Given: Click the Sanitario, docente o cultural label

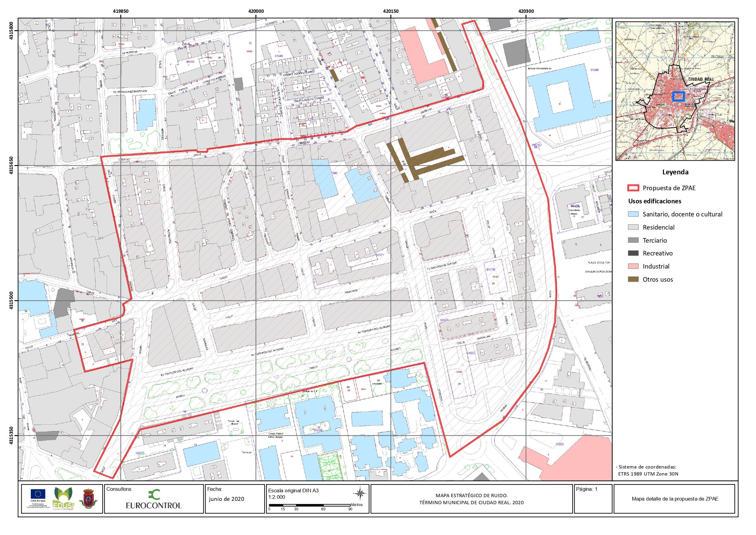Looking at the screenshot, I should tap(683, 214).
